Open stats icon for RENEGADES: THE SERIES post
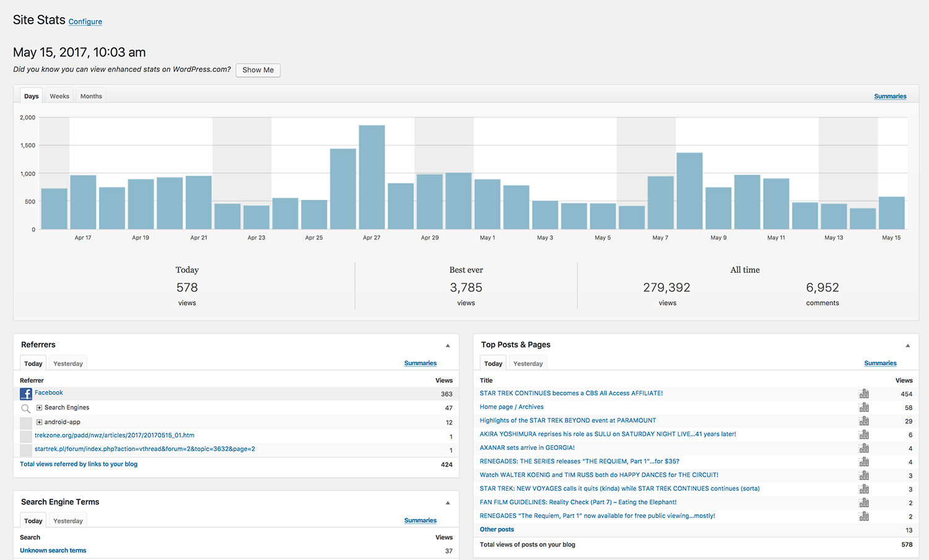929x560 pixels. pos(864,462)
